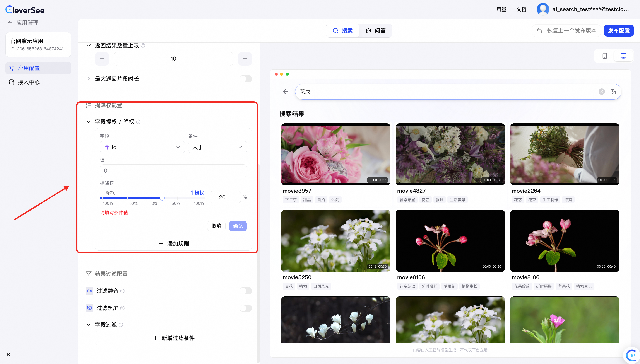Open 用量 in the top bar
The width and height of the screenshot is (640, 364).
click(x=501, y=9)
